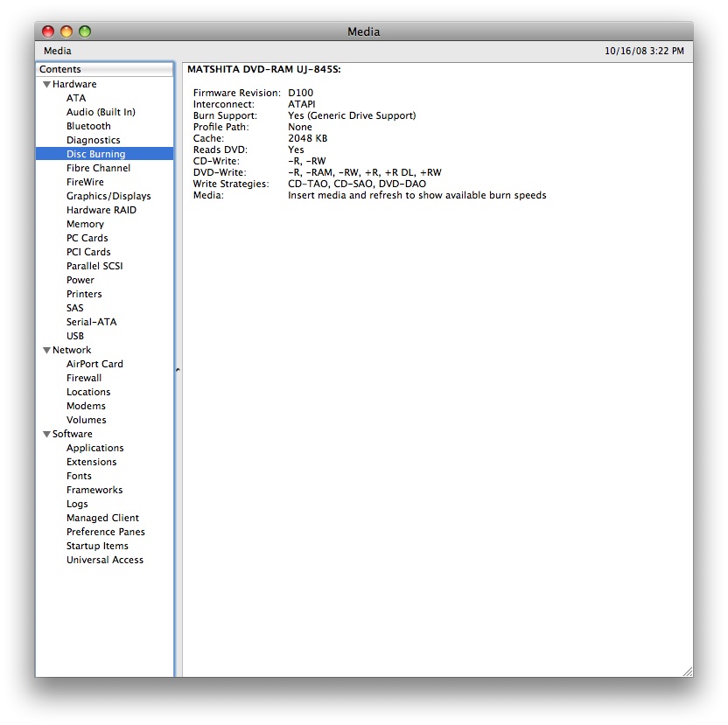The height and width of the screenshot is (725, 728).
Task: Show Modems information
Action: point(86,406)
